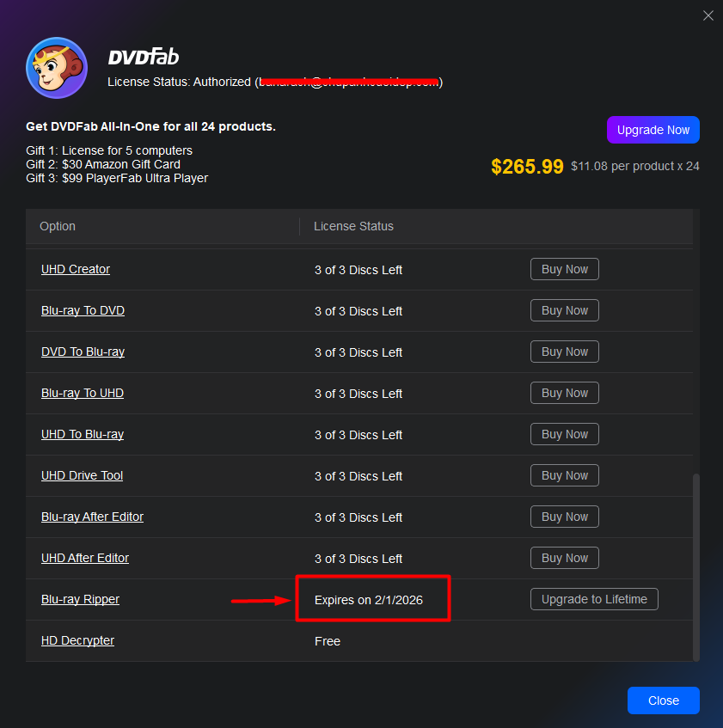The width and height of the screenshot is (723, 728).
Task: Open the UHD To Blu-ray link
Action: (x=83, y=434)
